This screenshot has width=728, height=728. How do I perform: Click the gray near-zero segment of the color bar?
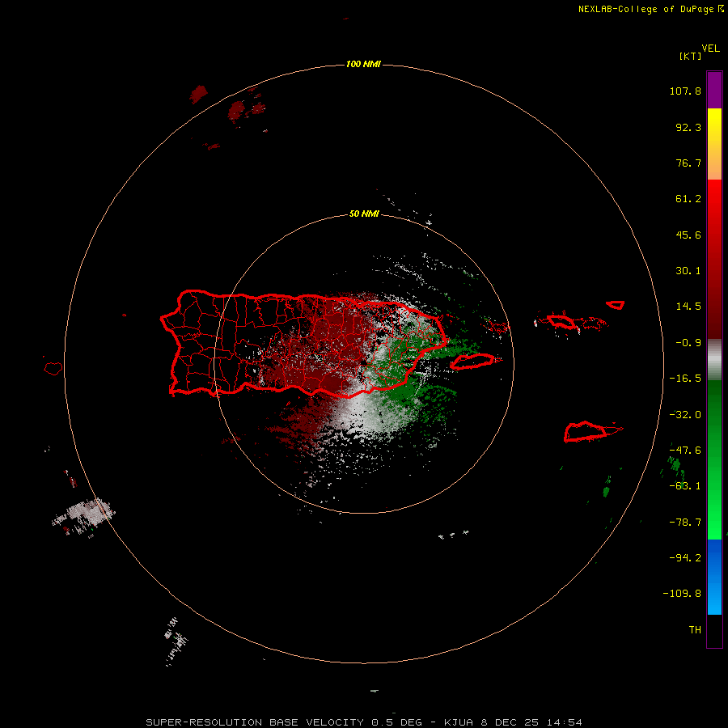[x=714, y=360]
